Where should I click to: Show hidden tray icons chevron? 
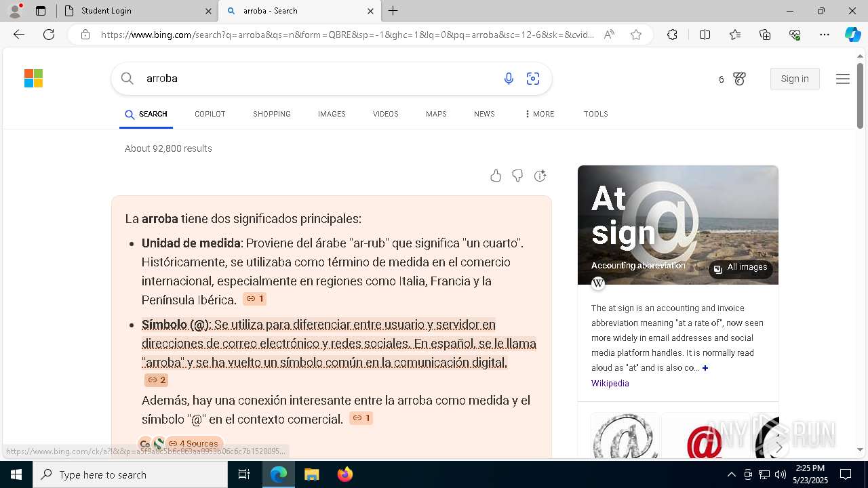click(x=731, y=474)
